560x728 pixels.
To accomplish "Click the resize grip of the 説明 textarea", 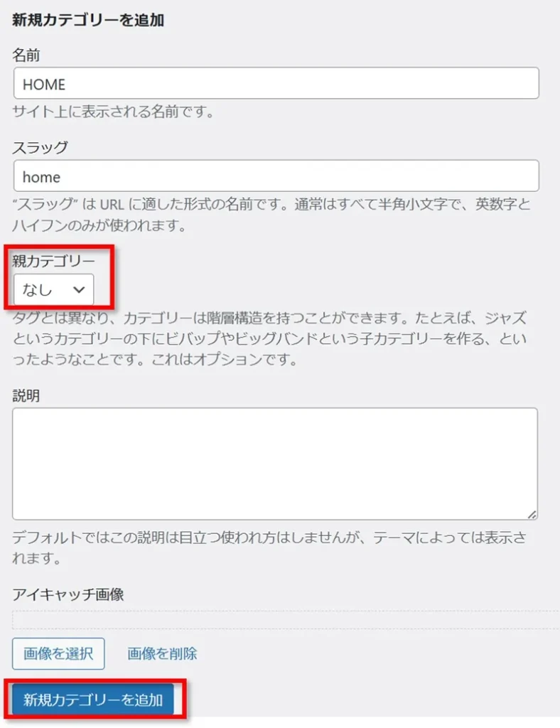I will pyautogui.click(x=532, y=514).
